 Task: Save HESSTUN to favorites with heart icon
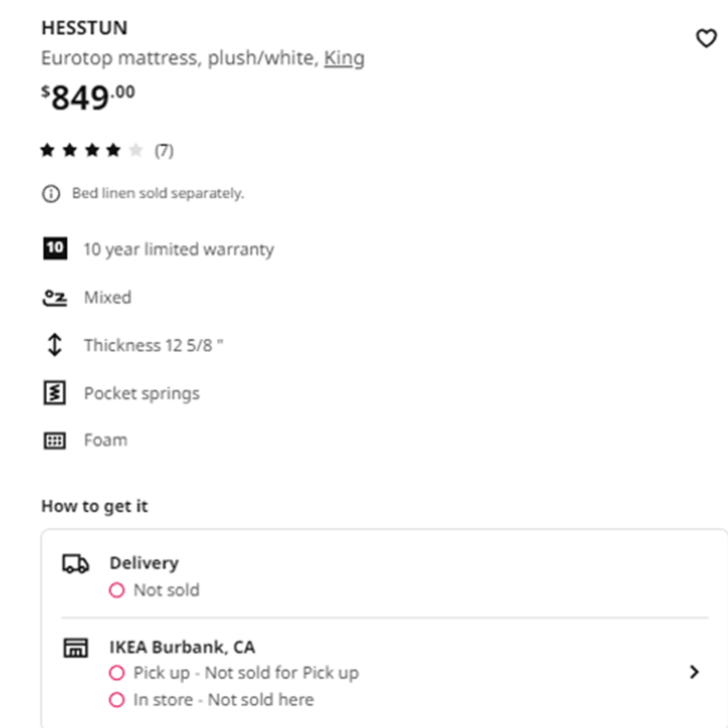[706, 39]
